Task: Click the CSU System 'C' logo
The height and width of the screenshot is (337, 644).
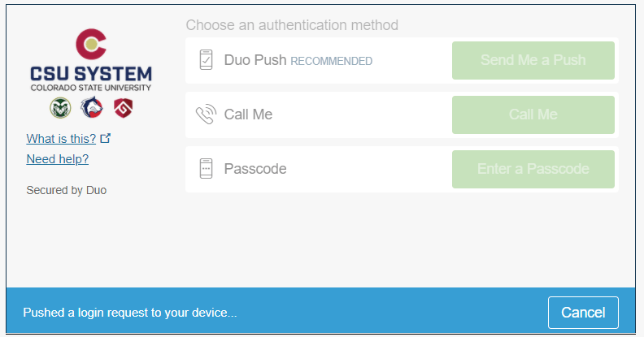Action: point(90,44)
